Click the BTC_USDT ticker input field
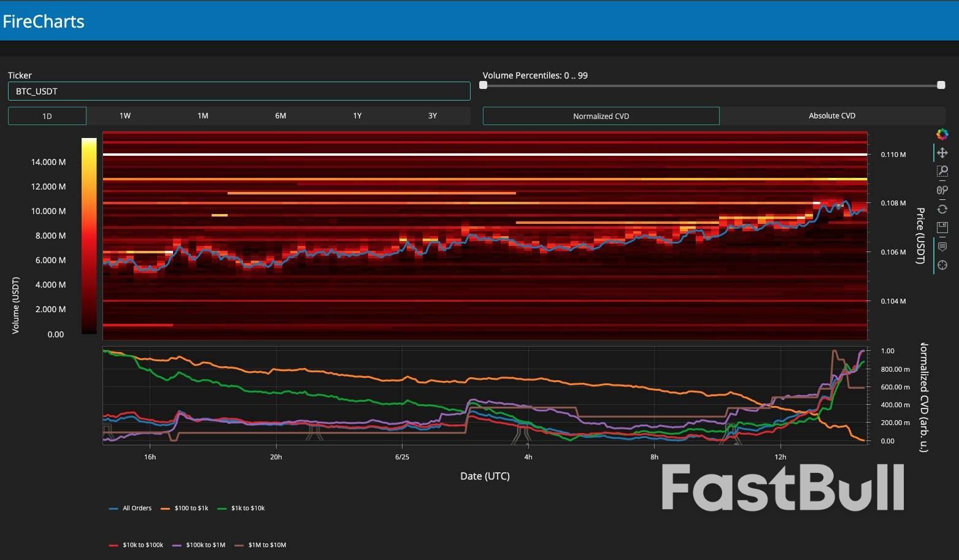The width and height of the screenshot is (959, 560). 239,91
